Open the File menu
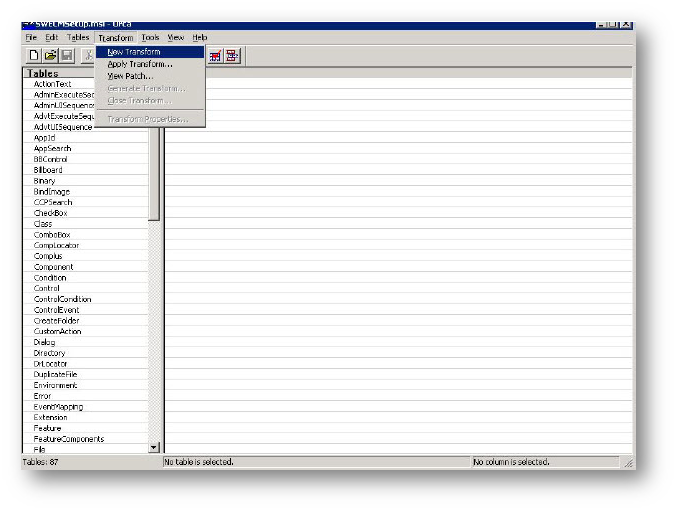The image size is (678, 512). coord(31,37)
